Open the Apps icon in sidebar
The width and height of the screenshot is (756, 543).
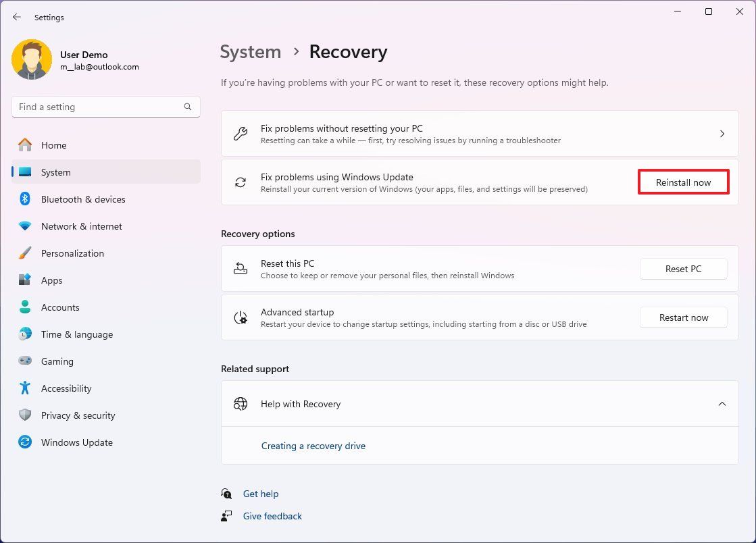click(x=24, y=280)
